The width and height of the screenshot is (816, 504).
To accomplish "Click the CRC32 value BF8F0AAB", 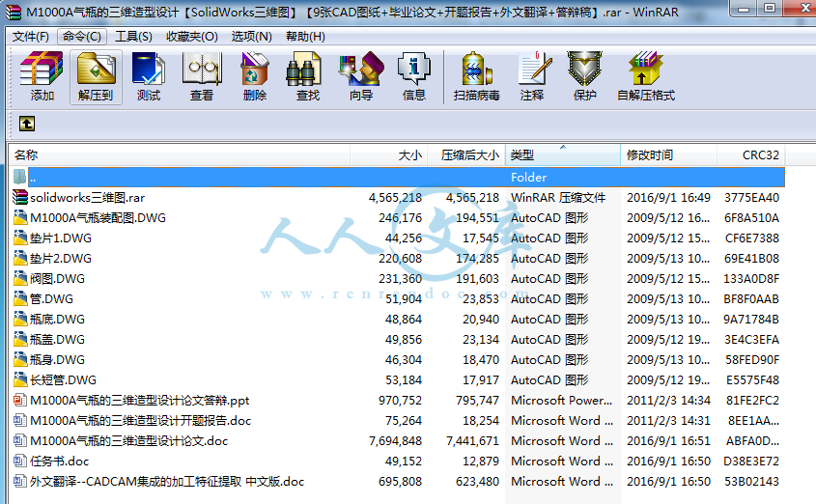I will click(751, 299).
